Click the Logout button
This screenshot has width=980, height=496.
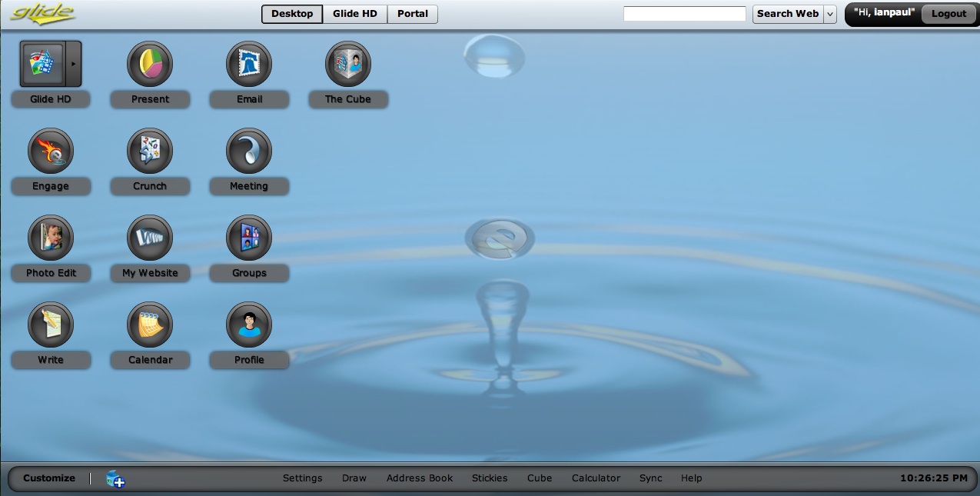point(948,14)
